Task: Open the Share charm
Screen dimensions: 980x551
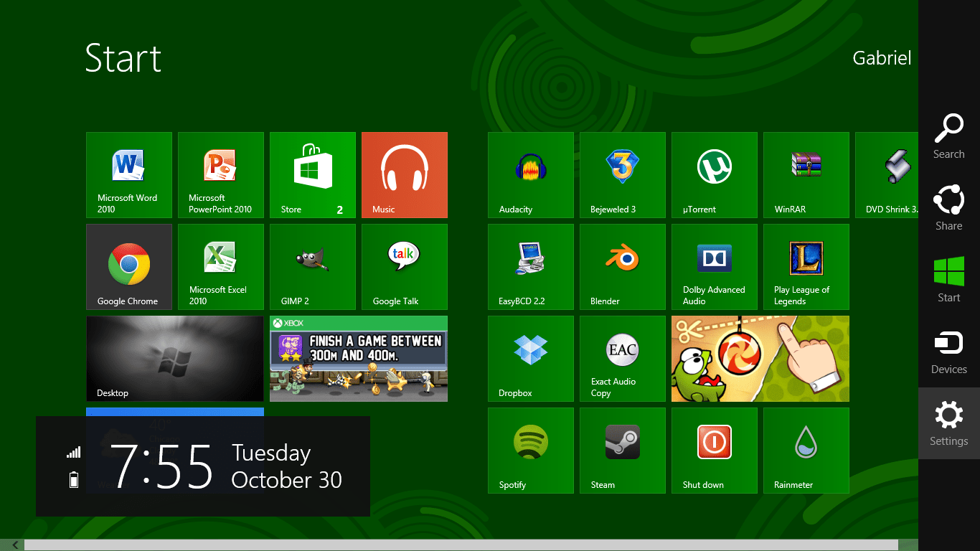Action: 949,208
